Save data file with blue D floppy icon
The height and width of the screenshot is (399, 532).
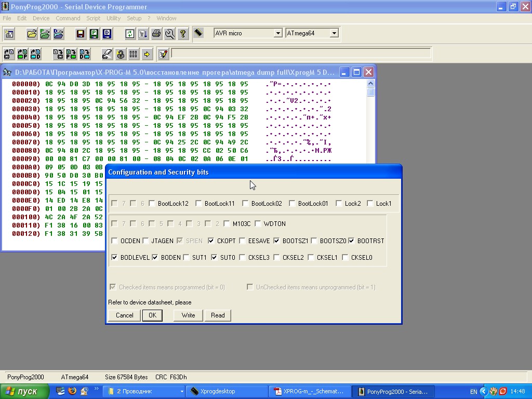coord(107,34)
